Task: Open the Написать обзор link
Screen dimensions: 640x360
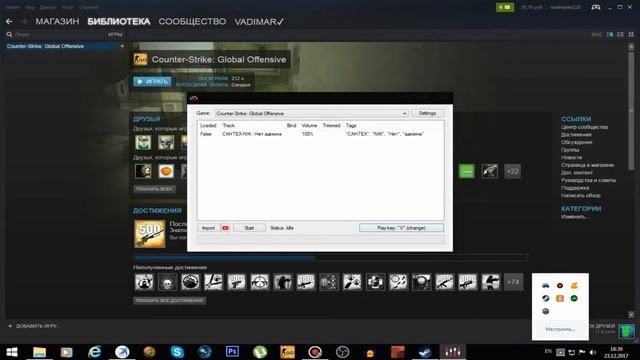Action: [x=580, y=196]
